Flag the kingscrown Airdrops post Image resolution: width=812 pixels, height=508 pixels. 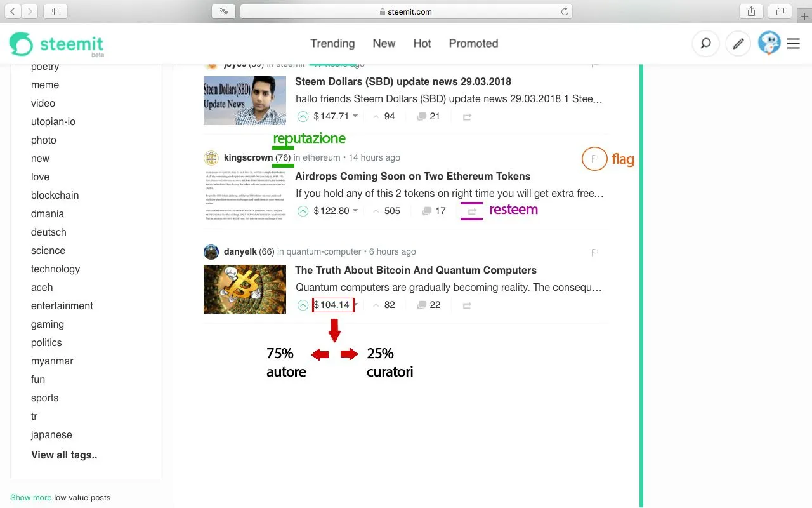594,158
